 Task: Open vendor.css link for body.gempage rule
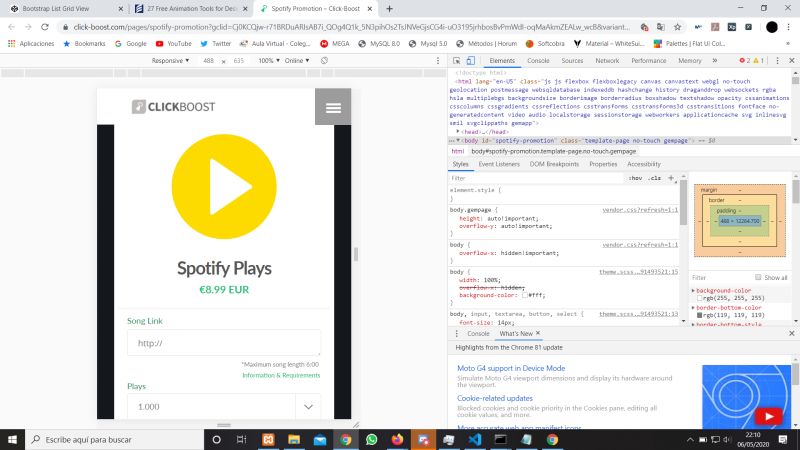click(x=640, y=210)
